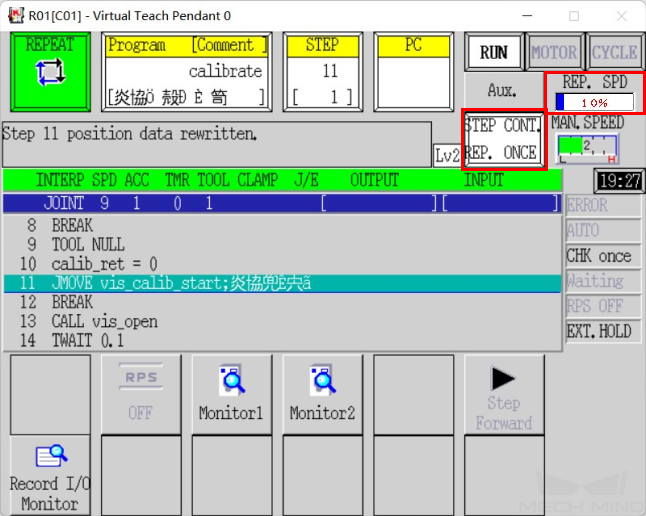646x516 pixels.
Task: Click the Waiting status indicator
Action: [x=604, y=281]
